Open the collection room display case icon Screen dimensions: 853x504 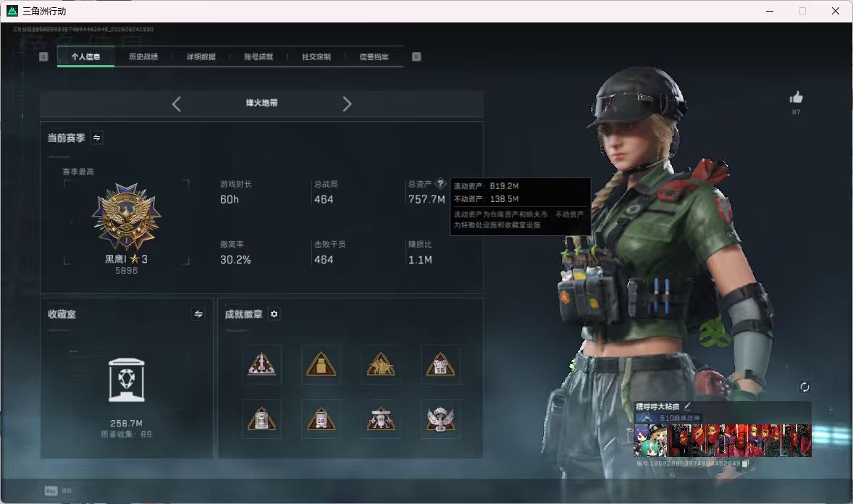tap(126, 380)
